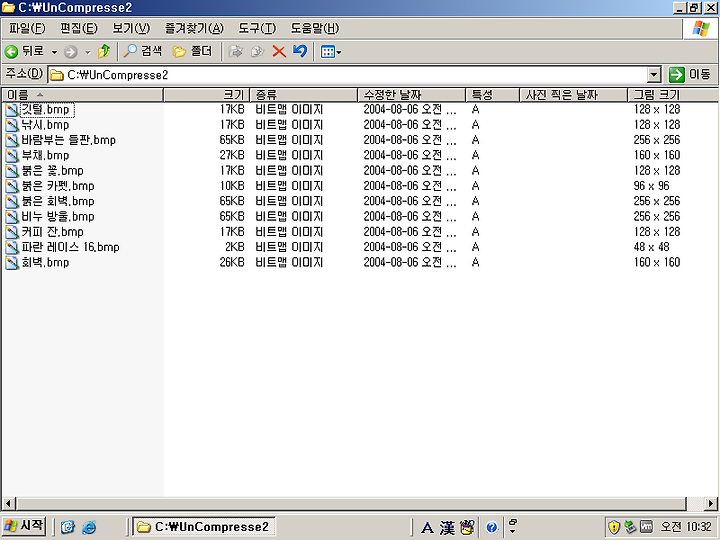Sort by the 이름 column header
Image resolution: width=720 pixels, height=540 pixels.
click(82, 95)
